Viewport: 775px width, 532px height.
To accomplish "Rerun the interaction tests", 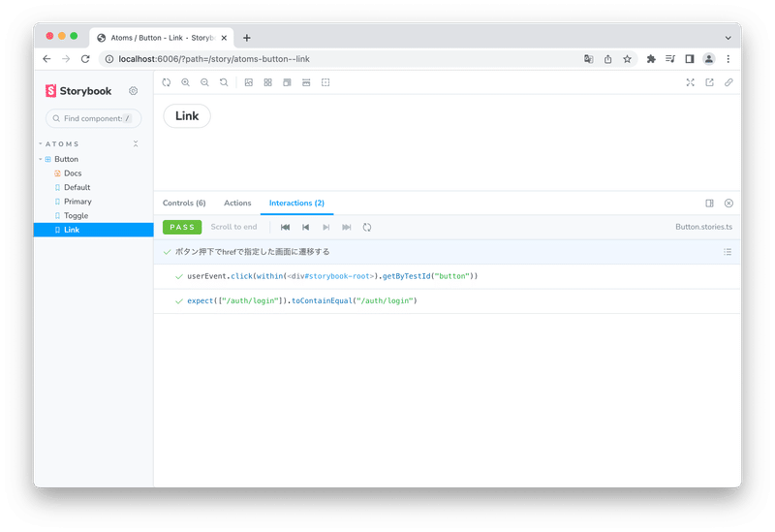I will click(367, 227).
